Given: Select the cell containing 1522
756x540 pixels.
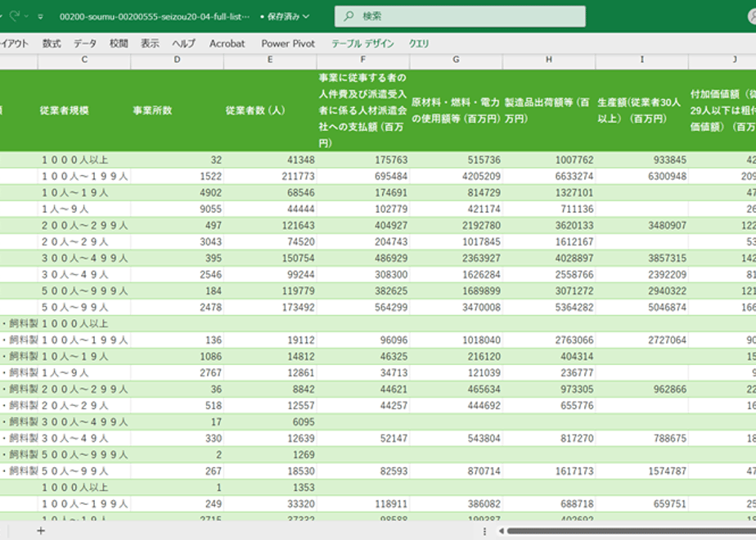Looking at the screenshot, I should (x=177, y=176).
